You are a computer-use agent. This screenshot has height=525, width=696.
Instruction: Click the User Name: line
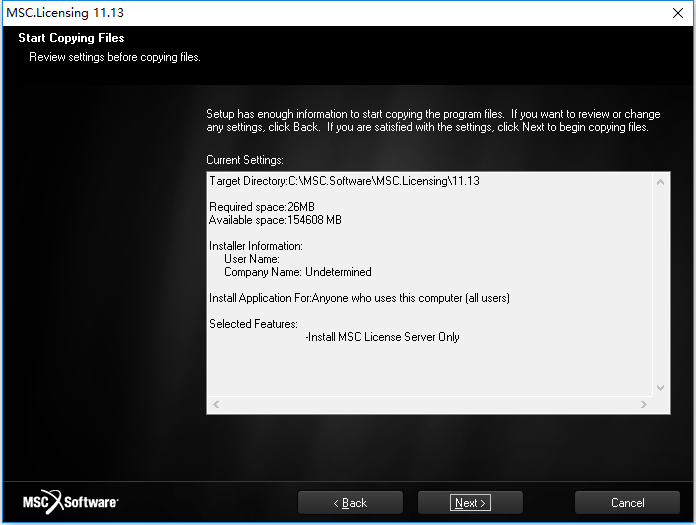pyautogui.click(x=252, y=259)
